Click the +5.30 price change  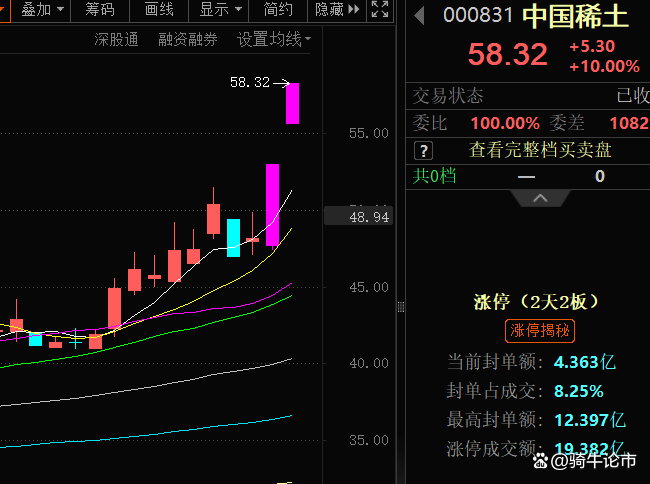(592, 46)
